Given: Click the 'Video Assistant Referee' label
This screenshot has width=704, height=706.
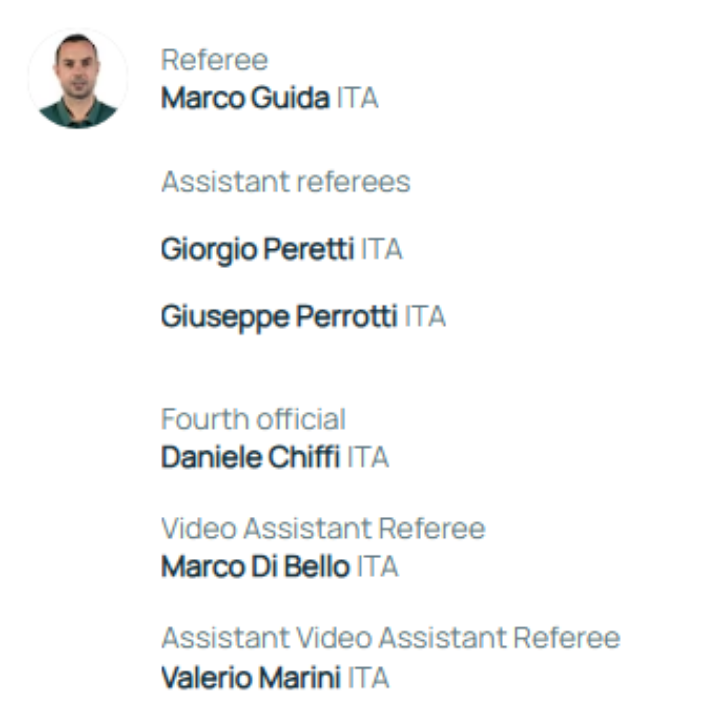Looking at the screenshot, I should click(322, 528).
